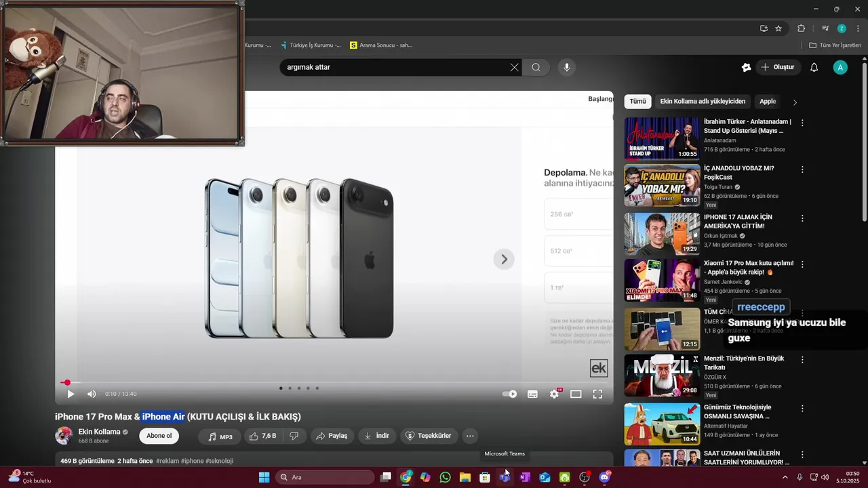Mute the video with the speaker icon
The height and width of the screenshot is (488, 868).
[92, 394]
